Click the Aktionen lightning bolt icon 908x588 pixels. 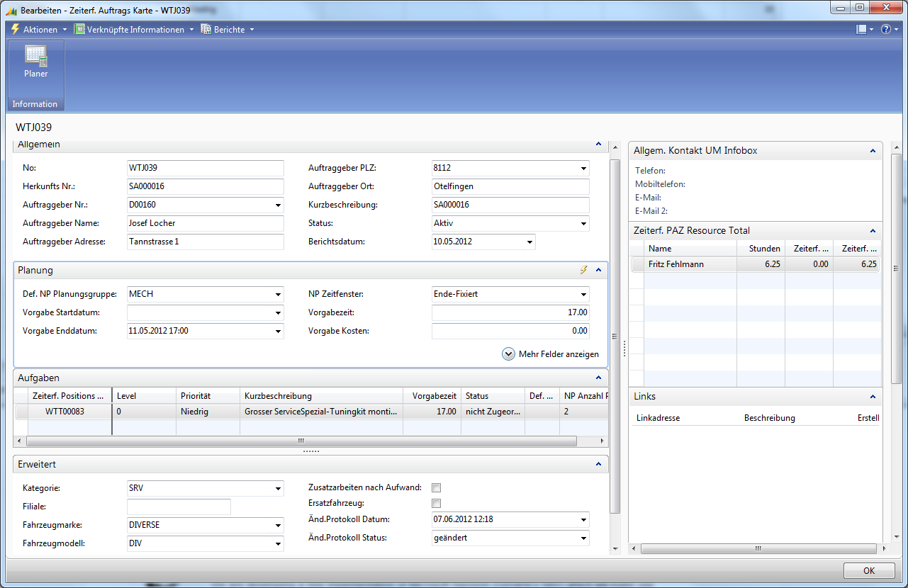pyautogui.click(x=15, y=29)
